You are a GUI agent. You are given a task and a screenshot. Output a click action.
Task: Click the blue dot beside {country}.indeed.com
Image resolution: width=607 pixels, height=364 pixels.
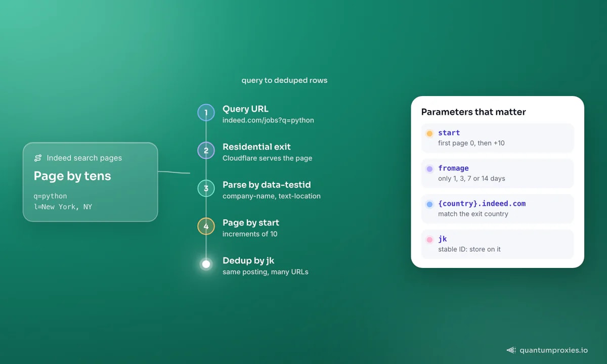pyautogui.click(x=429, y=204)
